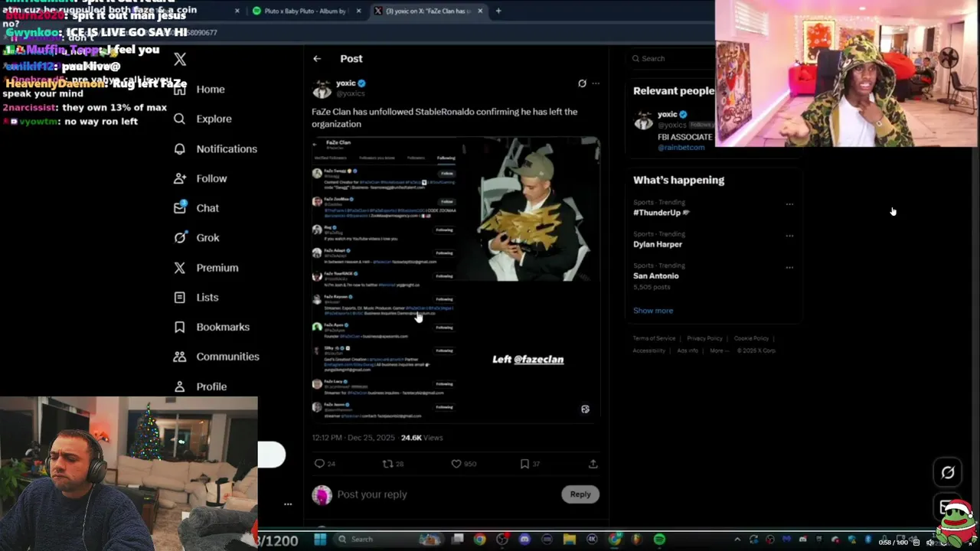Open Profile in the sidebar
Screen dimensions: 980x551
[x=201, y=386]
